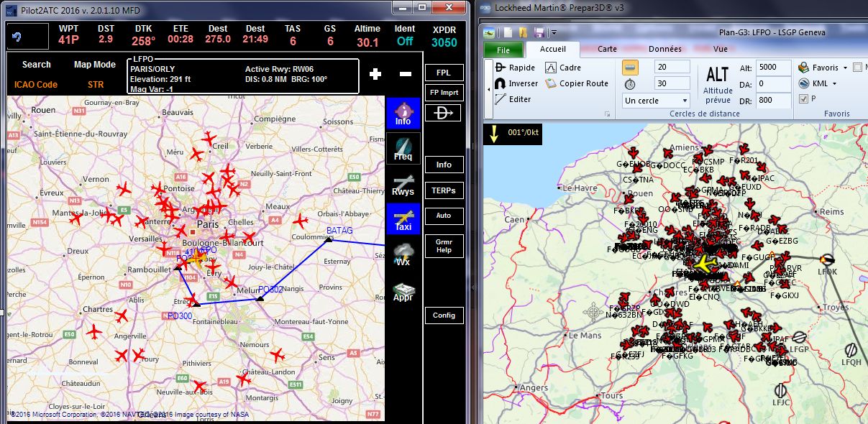
Task: Click the PO300 waypoint label
Action: click(x=179, y=315)
